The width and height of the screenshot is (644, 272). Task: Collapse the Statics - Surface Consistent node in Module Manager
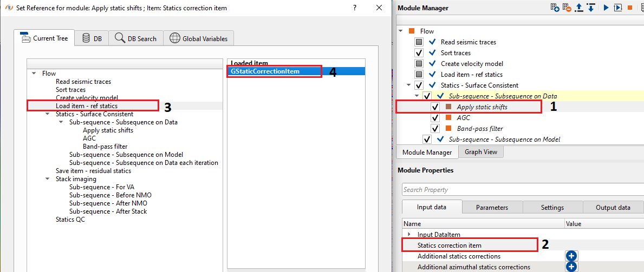[409, 85]
